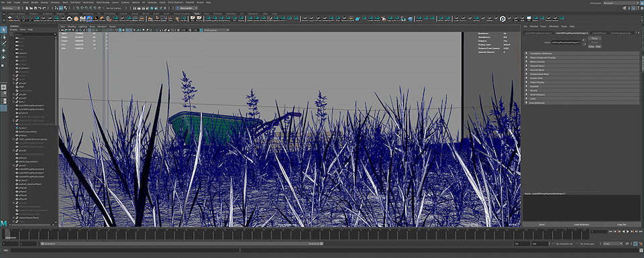The height and width of the screenshot is (258, 644).
Task: Switch to the initialShadingGroup attribute tab
Action: pos(621,33)
